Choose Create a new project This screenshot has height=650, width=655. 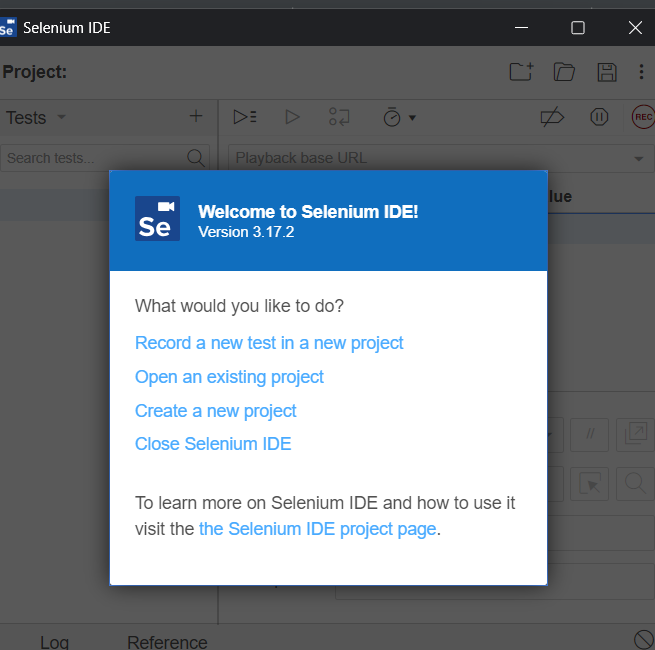[216, 411]
